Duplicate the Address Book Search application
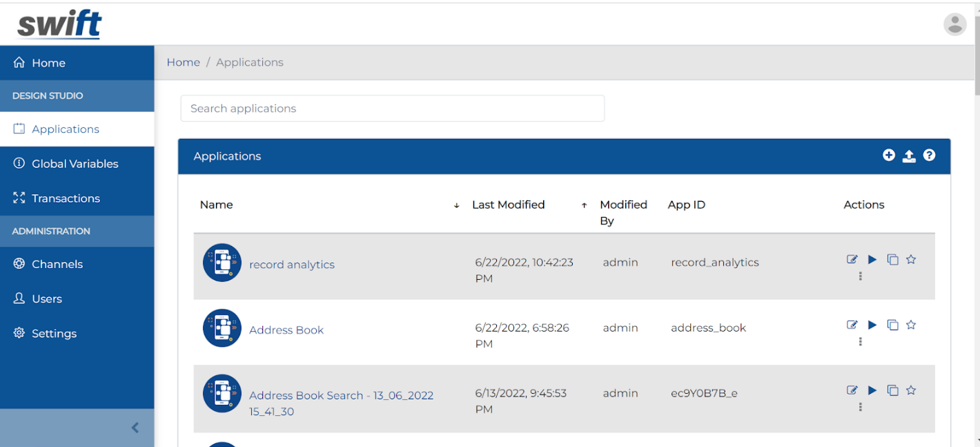This screenshot has height=447, width=980. 892,390
